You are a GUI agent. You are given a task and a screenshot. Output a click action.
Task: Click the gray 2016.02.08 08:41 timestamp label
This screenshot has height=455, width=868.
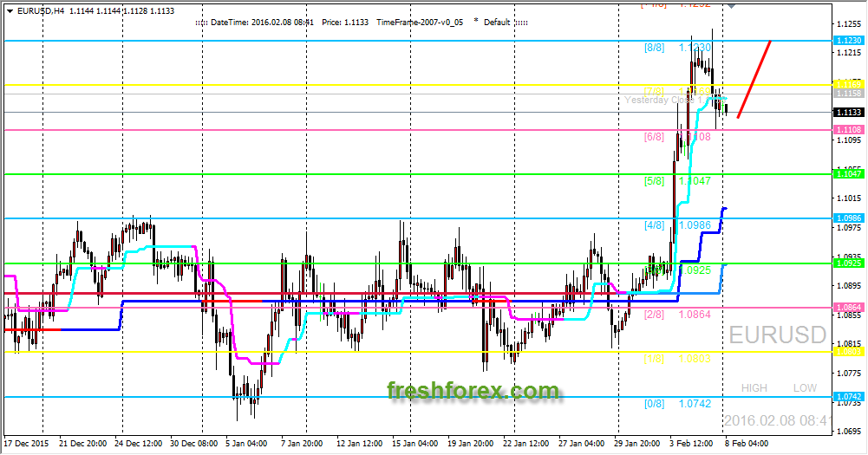click(x=777, y=420)
